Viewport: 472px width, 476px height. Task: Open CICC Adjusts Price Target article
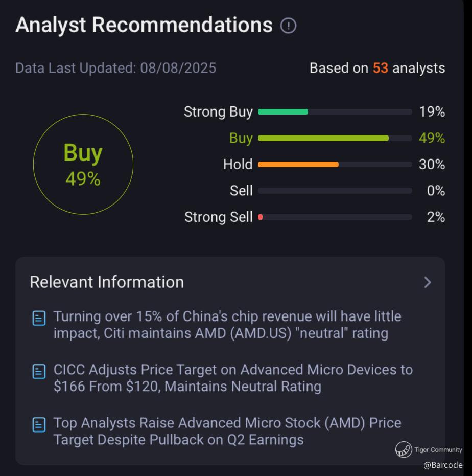point(232,378)
